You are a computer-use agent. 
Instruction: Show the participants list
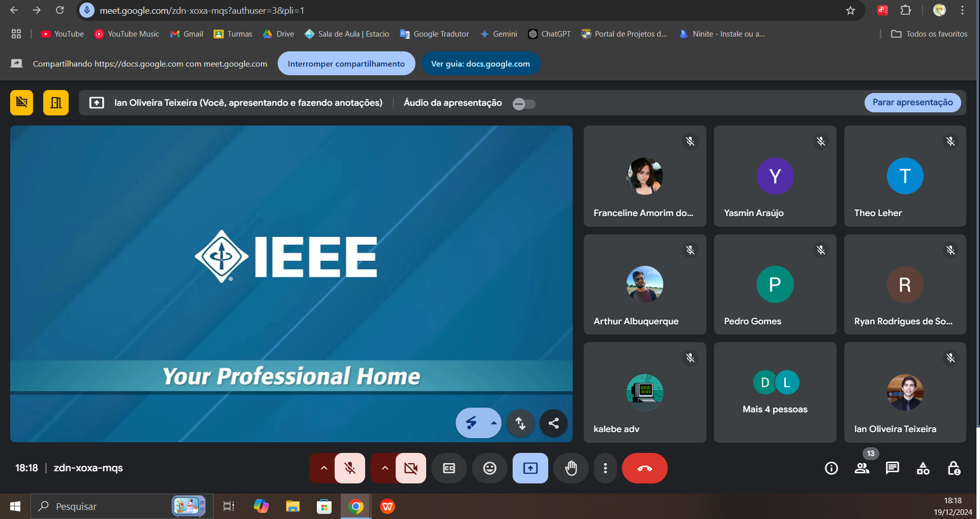tap(862, 468)
